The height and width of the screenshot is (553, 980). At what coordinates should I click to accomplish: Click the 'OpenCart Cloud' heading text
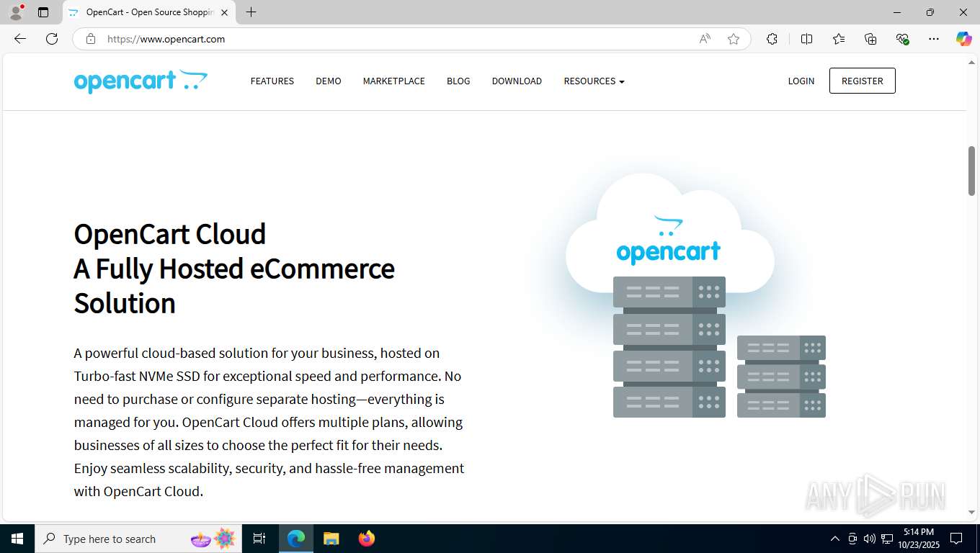pyautogui.click(x=170, y=235)
